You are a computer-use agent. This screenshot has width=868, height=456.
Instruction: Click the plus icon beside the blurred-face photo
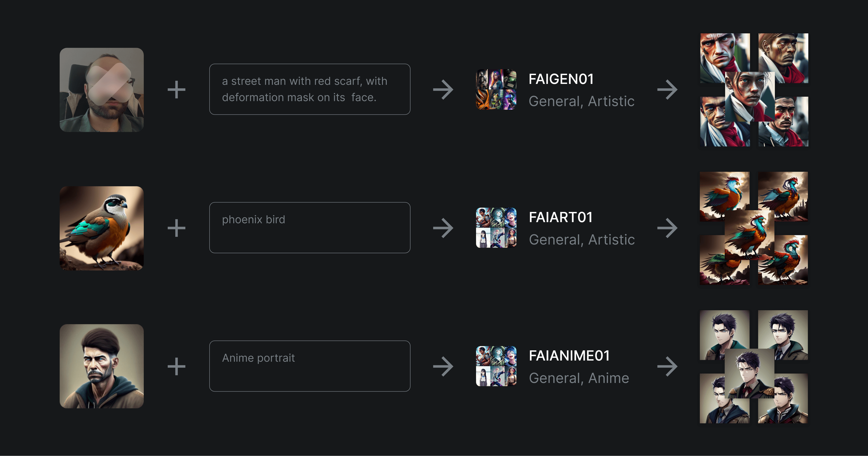tap(177, 90)
